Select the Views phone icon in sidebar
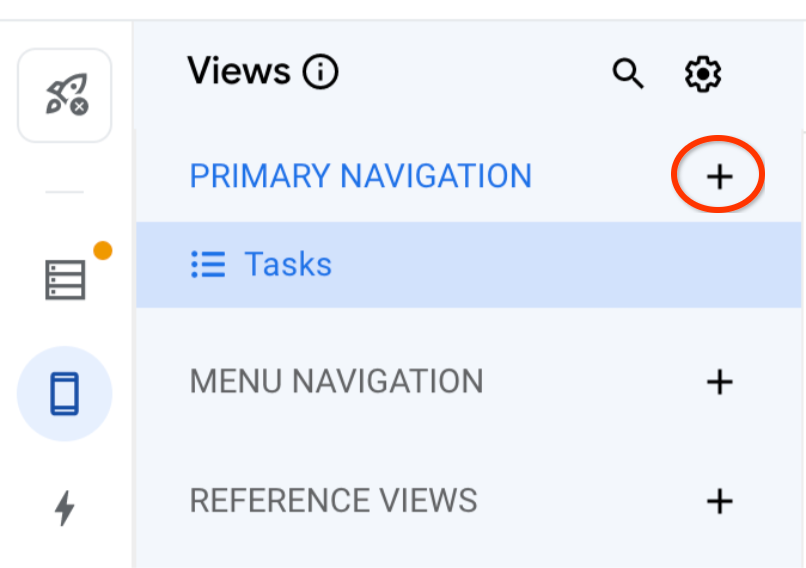Image resolution: width=806 pixels, height=568 pixels. coord(65,393)
